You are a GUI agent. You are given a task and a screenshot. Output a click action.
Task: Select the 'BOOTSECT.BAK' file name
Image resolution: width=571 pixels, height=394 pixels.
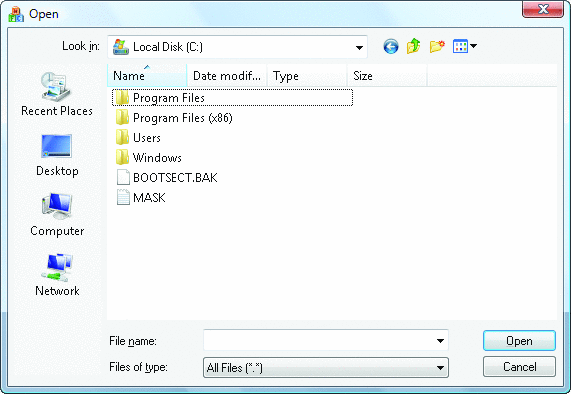pos(175,178)
